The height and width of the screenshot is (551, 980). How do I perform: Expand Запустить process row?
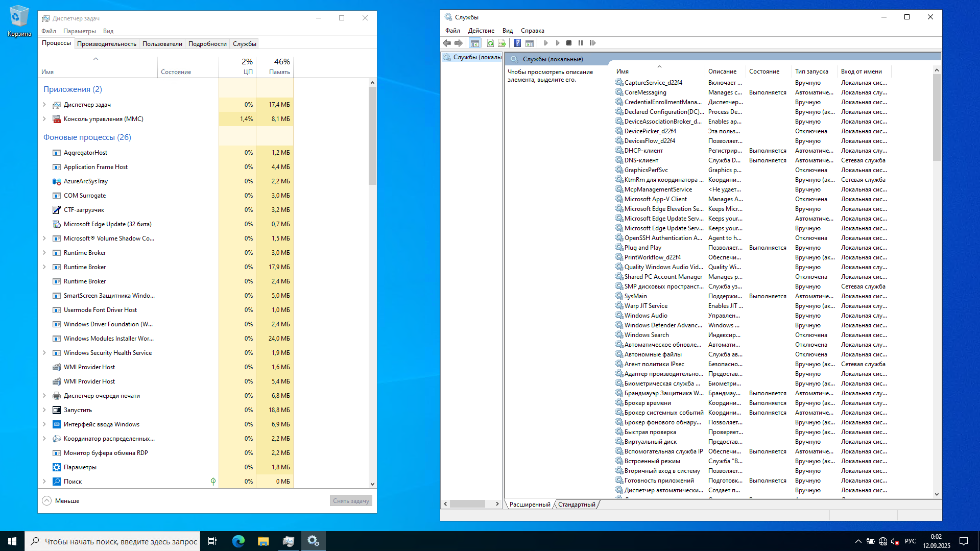tap(44, 410)
